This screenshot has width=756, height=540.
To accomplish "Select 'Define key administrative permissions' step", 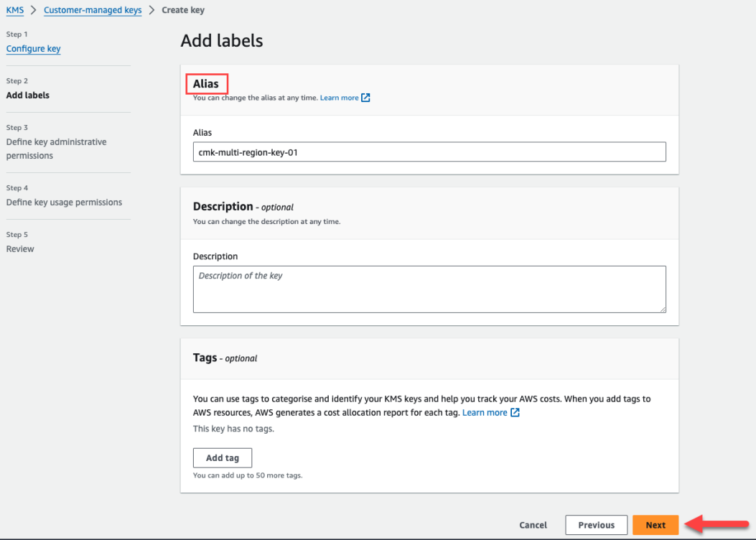I will 57,149.
